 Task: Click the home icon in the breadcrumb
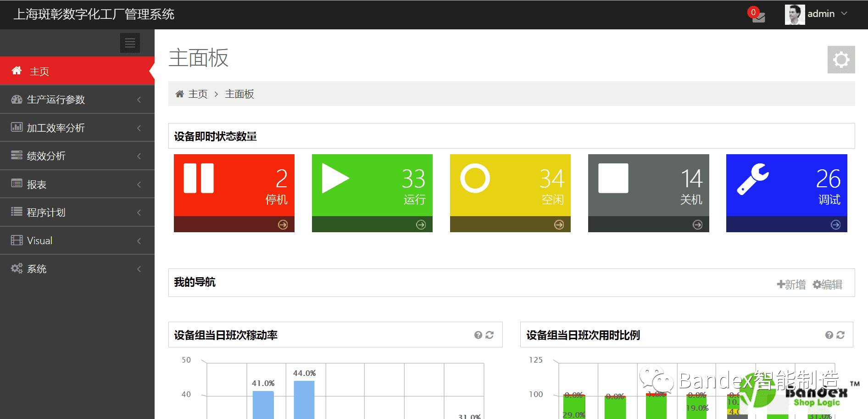tap(179, 94)
